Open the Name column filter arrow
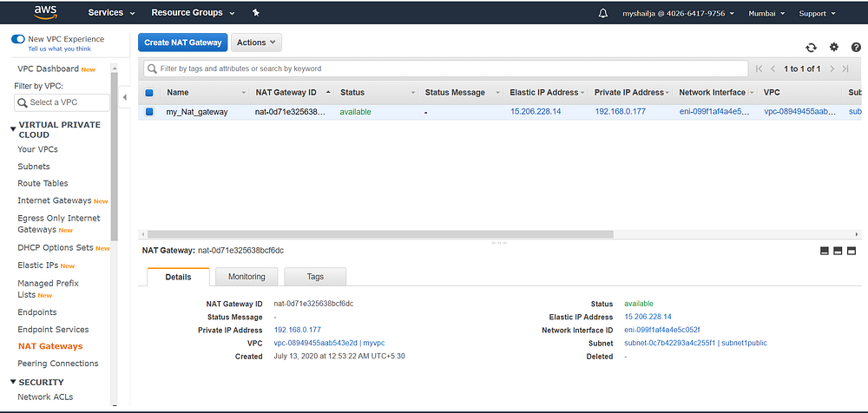The width and height of the screenshot is (868, 413). (244, 93)
